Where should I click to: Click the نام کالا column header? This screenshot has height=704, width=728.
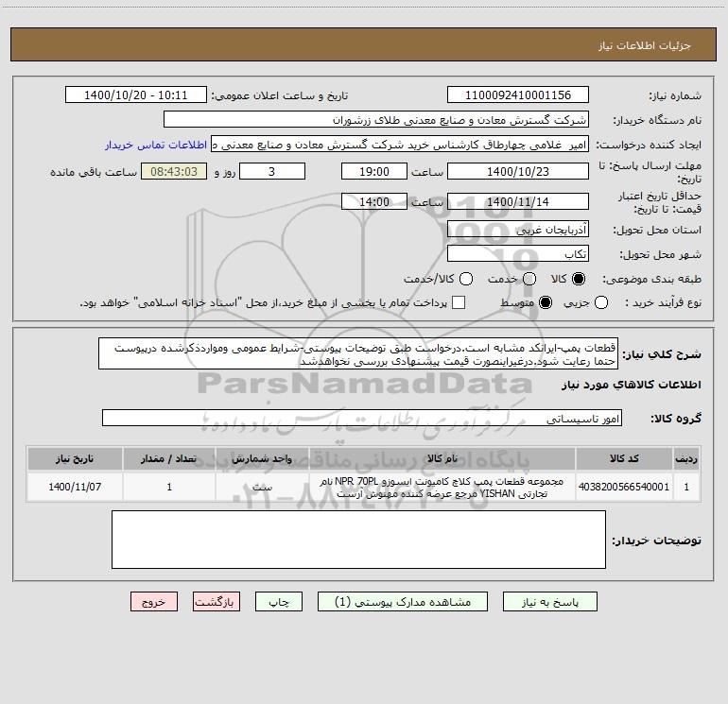pos(442,458)
